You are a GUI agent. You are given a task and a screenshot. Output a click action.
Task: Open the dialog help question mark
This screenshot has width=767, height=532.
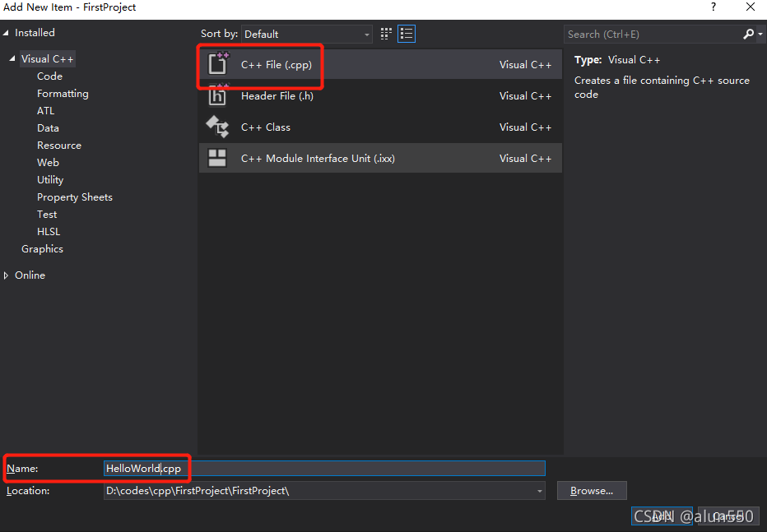pos(714,7)
